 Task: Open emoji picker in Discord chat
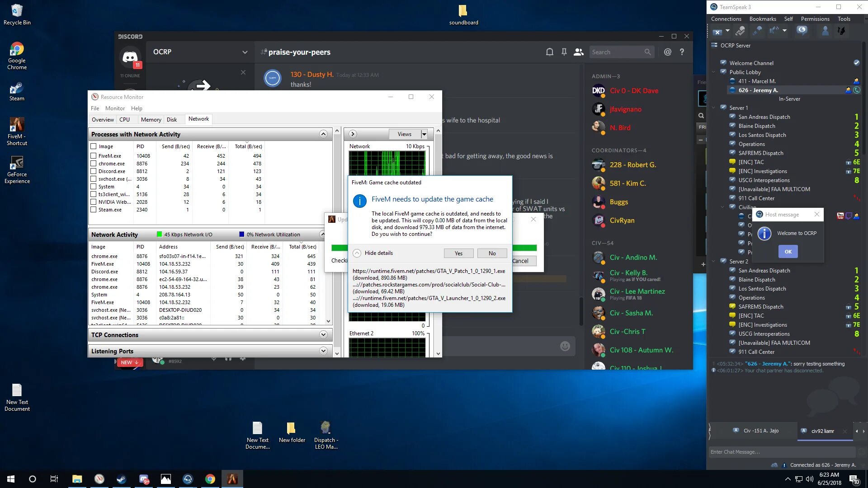pyautogui.click(x=565, y=346)
